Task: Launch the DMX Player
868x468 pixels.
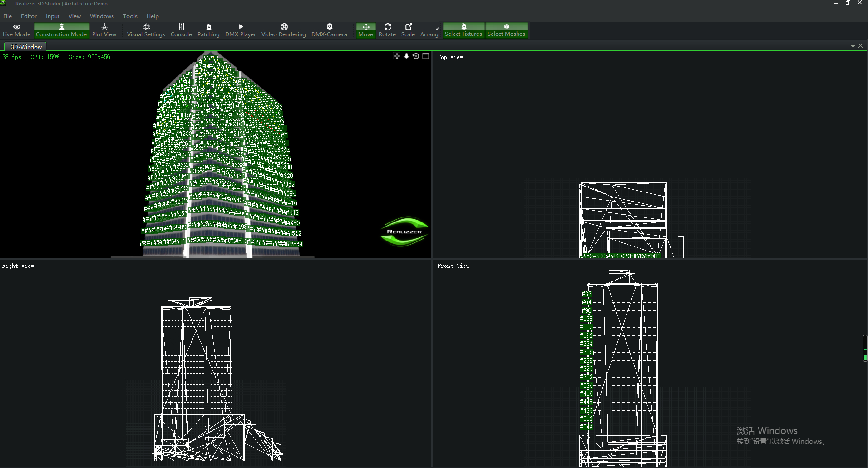Action: pos(240,30)
